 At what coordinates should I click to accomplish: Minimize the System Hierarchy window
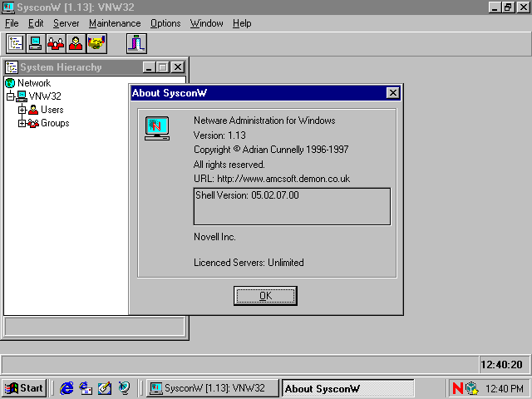coord(149,67)
